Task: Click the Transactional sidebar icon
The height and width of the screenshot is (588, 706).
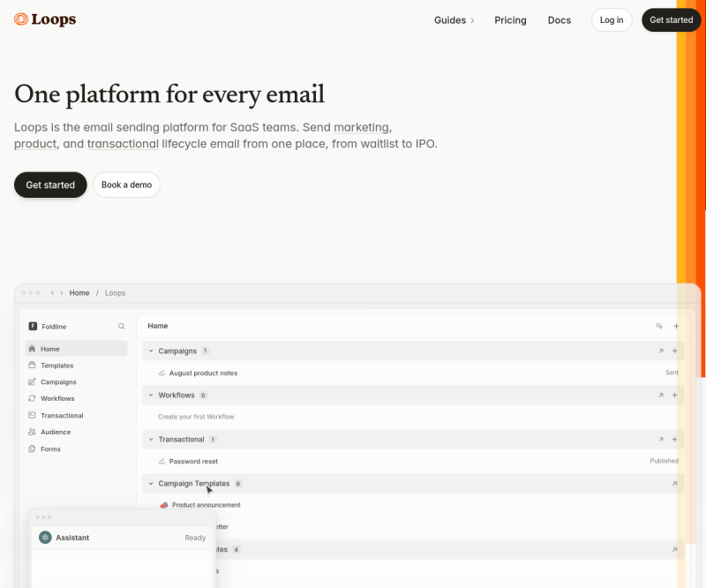Action: [32, 415]
